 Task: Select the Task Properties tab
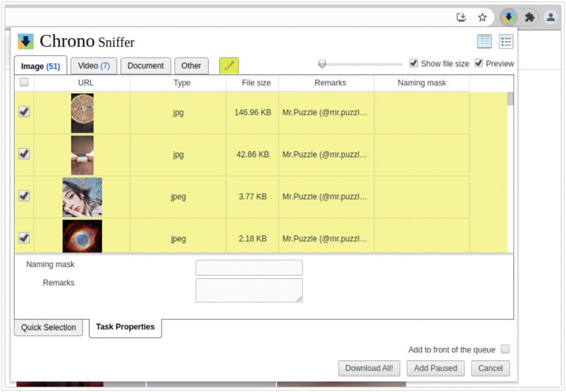(125, 327)
